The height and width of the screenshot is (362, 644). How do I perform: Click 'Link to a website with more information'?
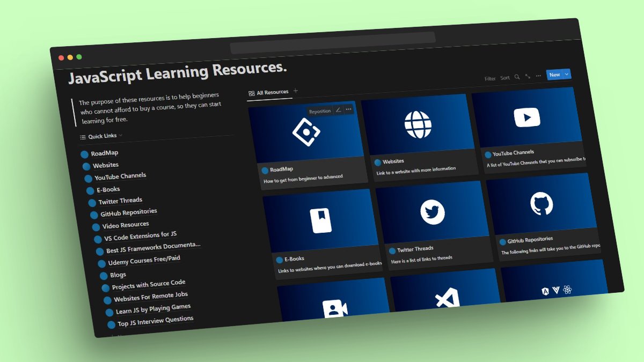click(416, 170)
